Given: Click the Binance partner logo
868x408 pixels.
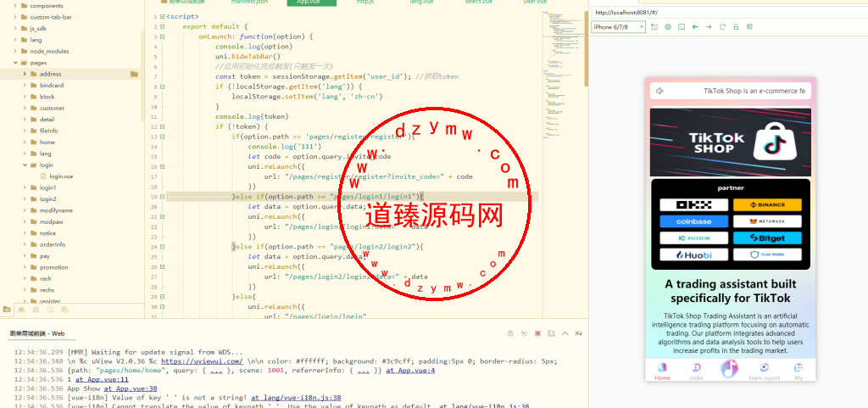Looking at the screenshot, I should click(x=767, y=204).
